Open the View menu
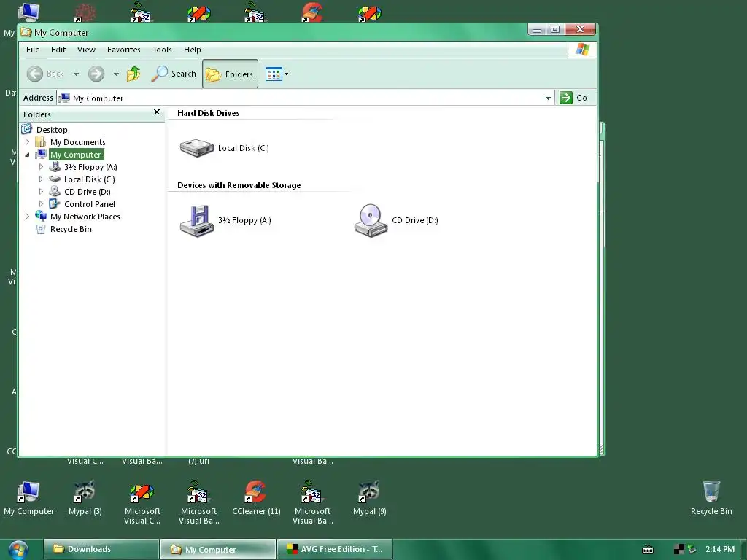This screenshot has width=747, height=560. tap(86, 50)
